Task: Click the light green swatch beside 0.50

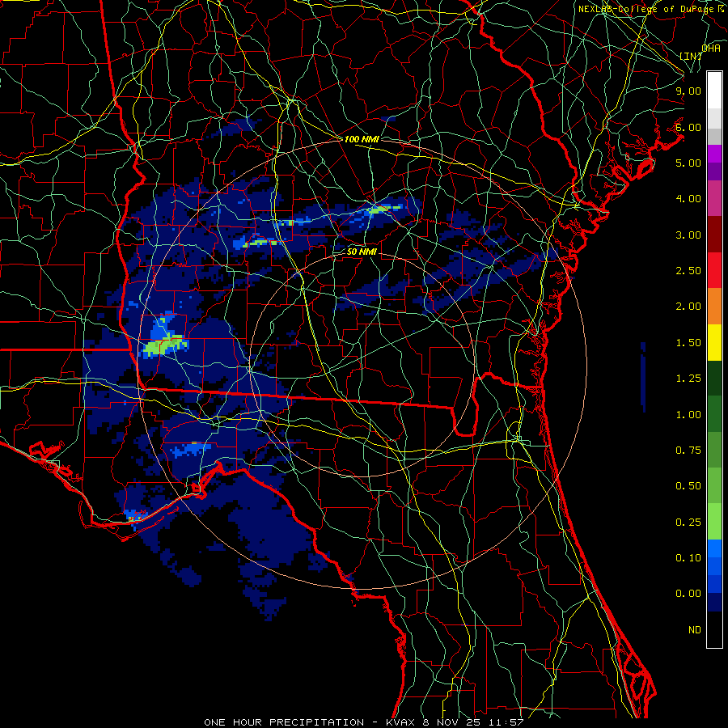Action: [714, 485]
